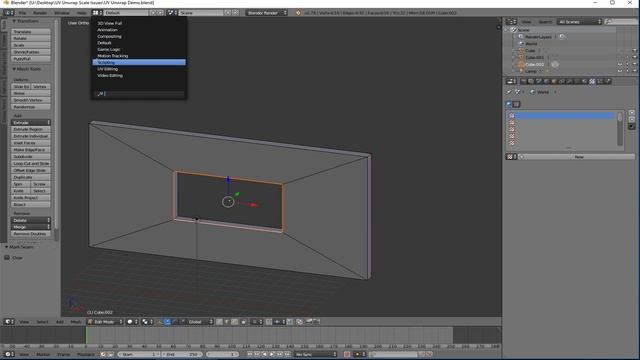Image resolution: width=640 pixels, height=360 pixels.
Task: Click Extrude Region button
Action: [31, 129]
